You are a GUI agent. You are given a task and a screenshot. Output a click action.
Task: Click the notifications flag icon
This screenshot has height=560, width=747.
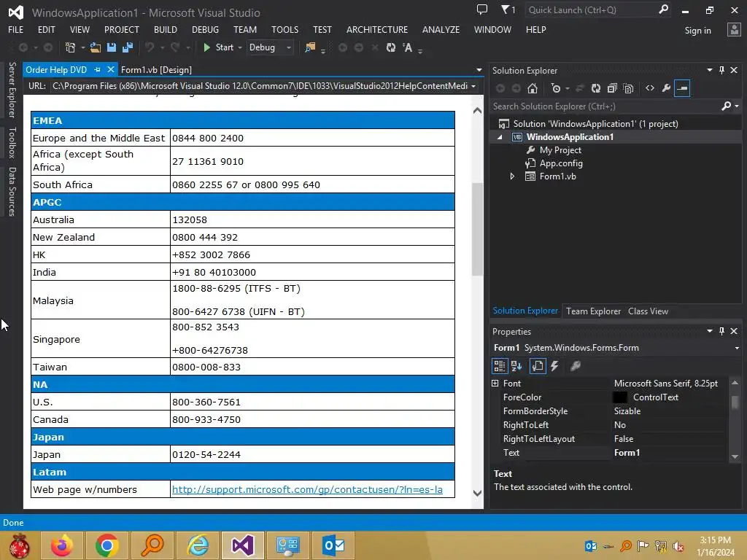click(505, 9)
